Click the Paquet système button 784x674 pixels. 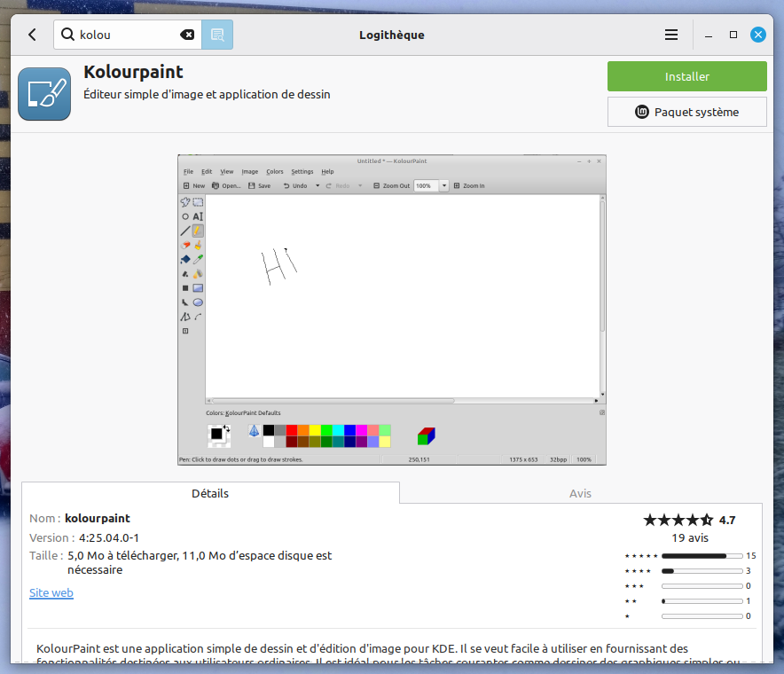(686, 112)
